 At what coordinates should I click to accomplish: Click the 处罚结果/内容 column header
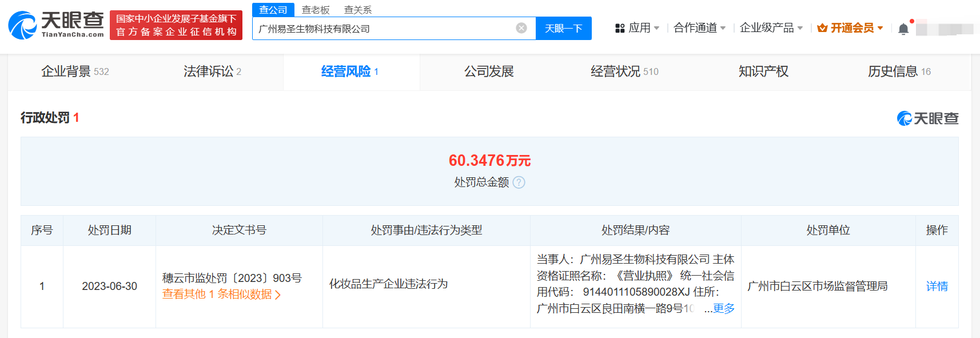(636, 230)
